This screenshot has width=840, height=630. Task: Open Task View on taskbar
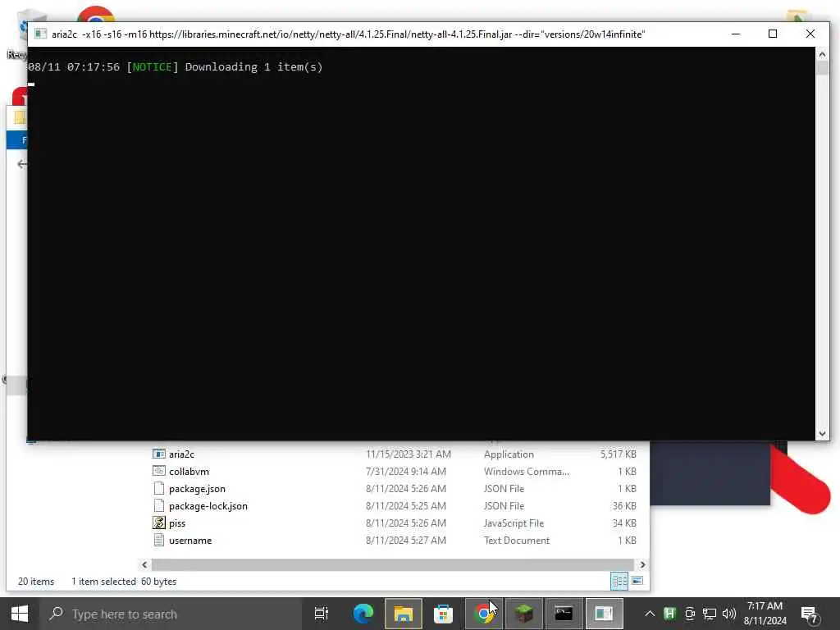(322, 614)
